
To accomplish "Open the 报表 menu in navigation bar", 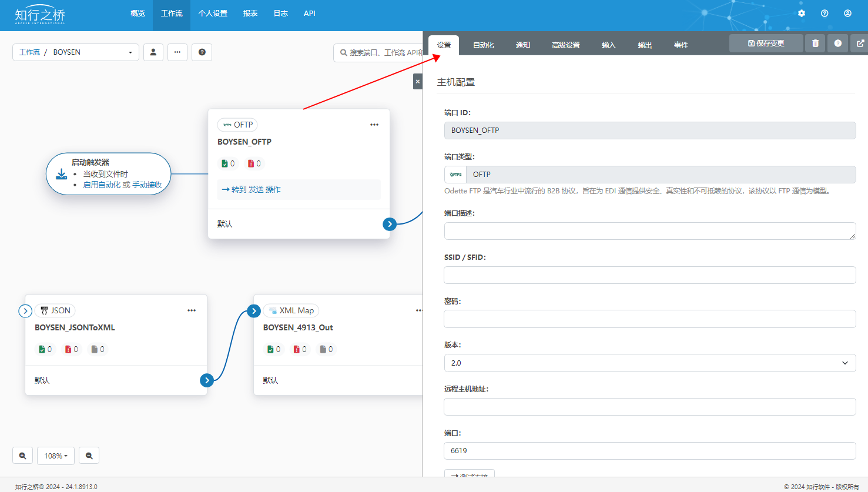I will [x=250, y=14].
